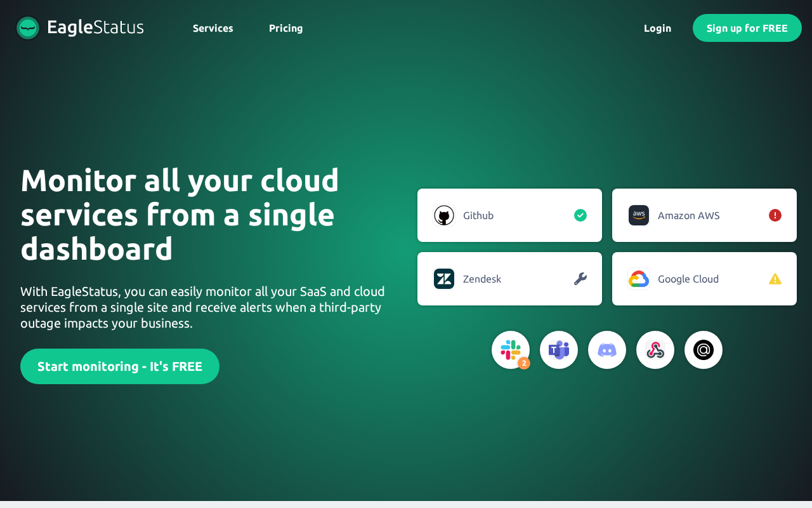The height and width of the screenshot is (508, 812).
Task: Click the Github octocat icon
Action: pyautogui.click(x=444, y=215)
